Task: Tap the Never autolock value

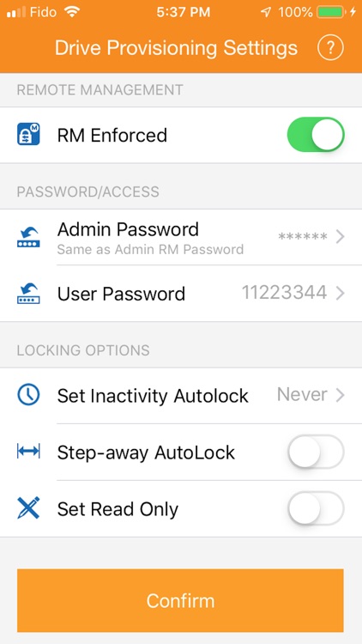Action: 302,395
